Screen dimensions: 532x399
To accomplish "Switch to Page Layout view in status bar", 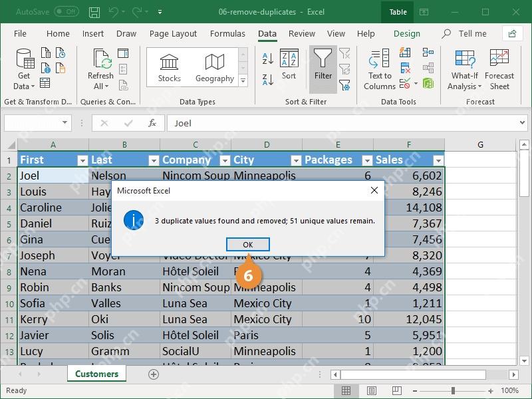I will (372, 390).
